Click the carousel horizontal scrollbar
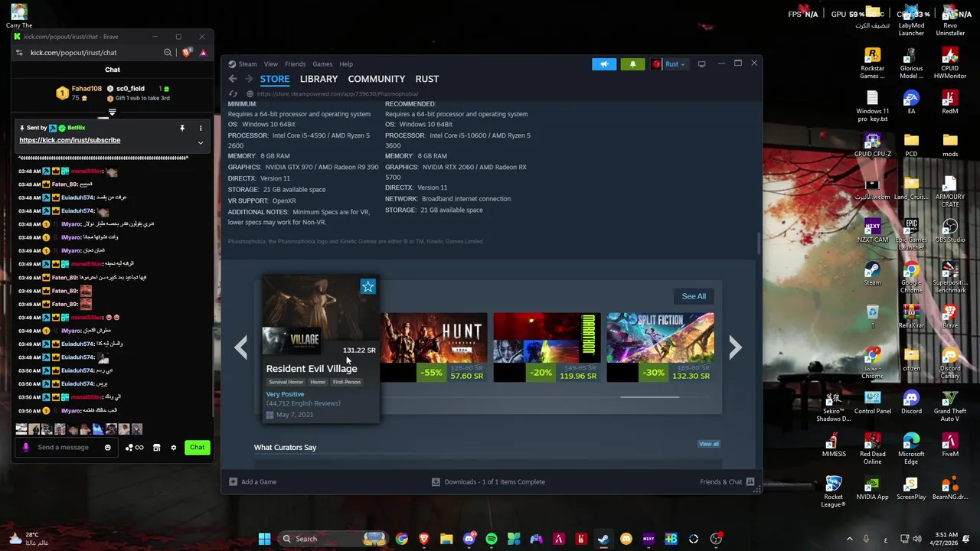The image size is (980, 551). pos(649,397)
